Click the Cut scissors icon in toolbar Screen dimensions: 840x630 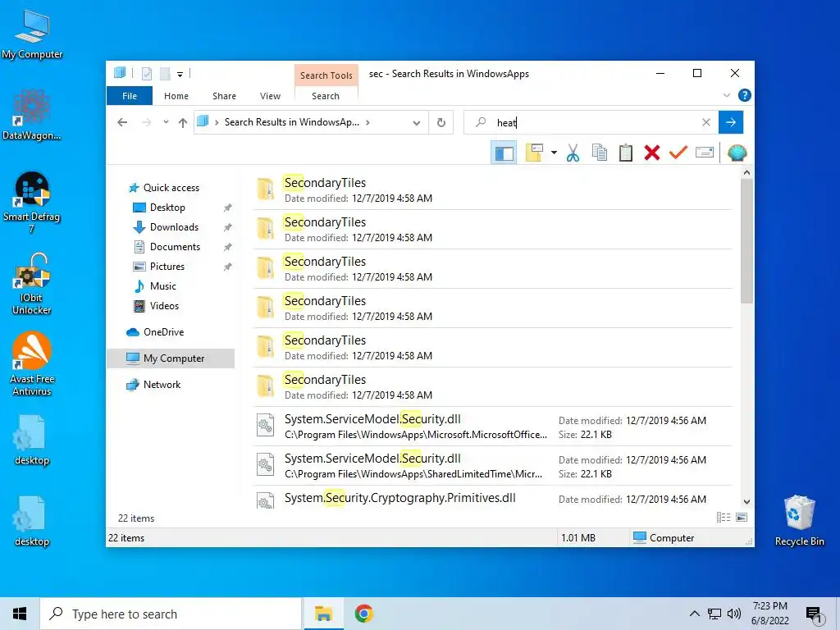point(573,153)
